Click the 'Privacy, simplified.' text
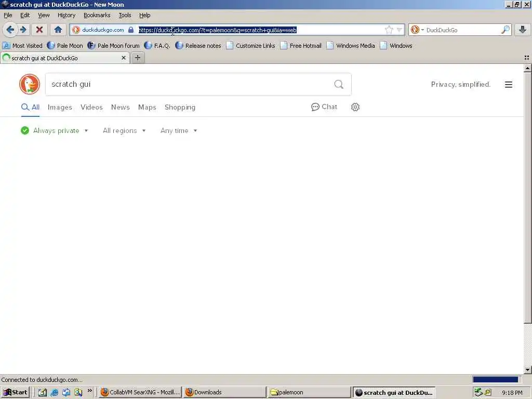Image resolution: width=532 pixels, height=399 pixels. 460,85
